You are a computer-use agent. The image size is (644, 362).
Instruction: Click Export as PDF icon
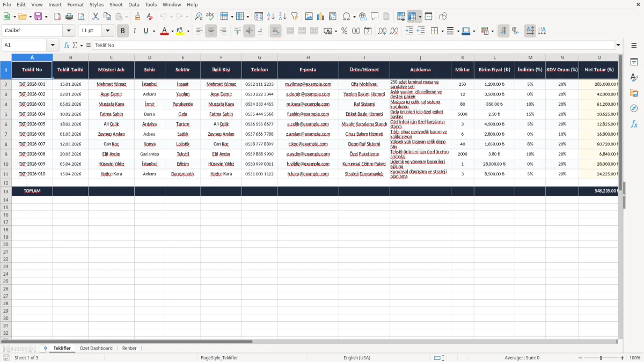(57, 17)
